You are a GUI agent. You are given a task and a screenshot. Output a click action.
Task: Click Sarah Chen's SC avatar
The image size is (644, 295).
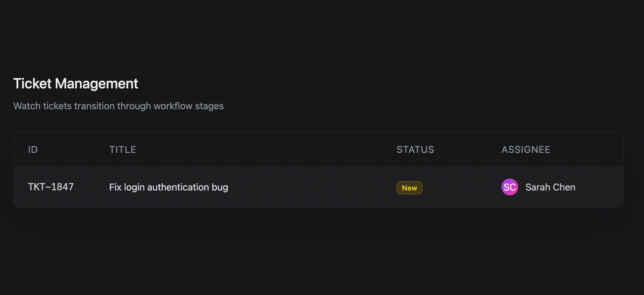(510, 187)
